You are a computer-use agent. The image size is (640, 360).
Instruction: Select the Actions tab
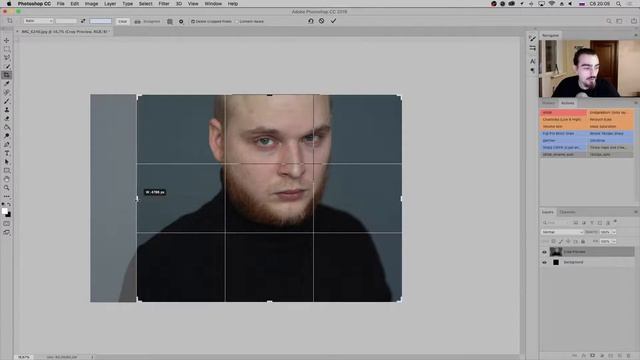point(567,103)
